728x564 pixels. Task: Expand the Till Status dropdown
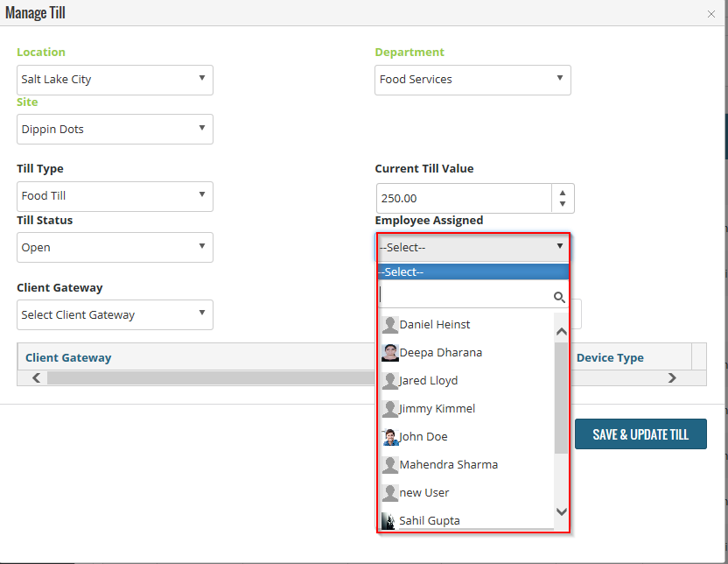pyautogui.click(x=115, y=248)
